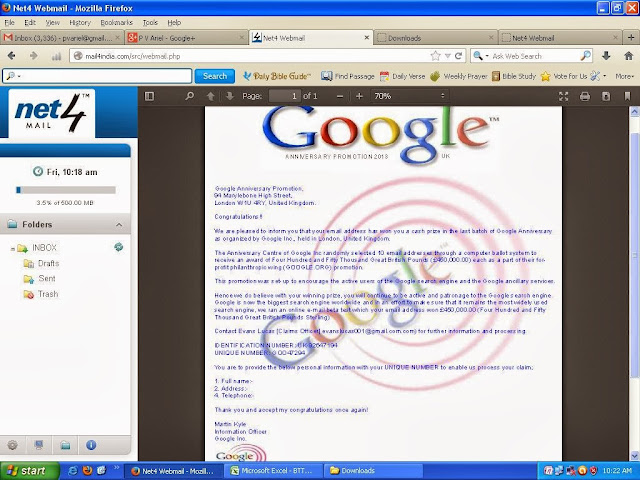Open Firefox downloads arrow
The image size is (640, 480).
click(606, 56)
